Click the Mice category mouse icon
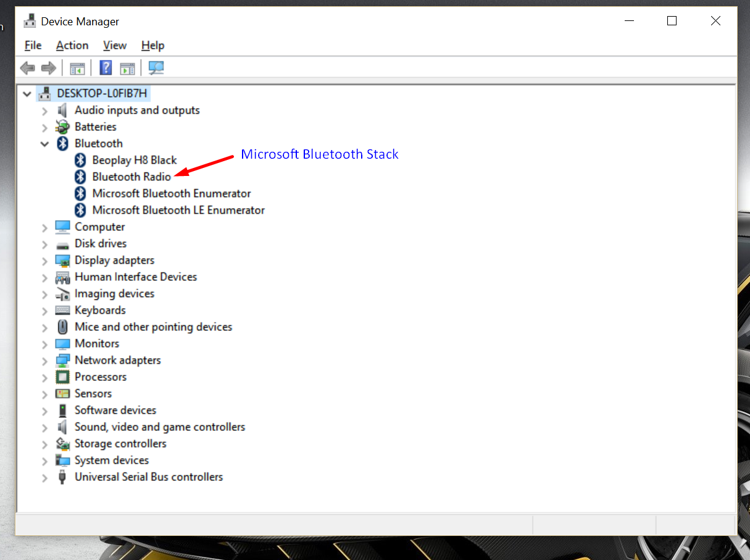This screenshot has height=560, width=750. 62,327
